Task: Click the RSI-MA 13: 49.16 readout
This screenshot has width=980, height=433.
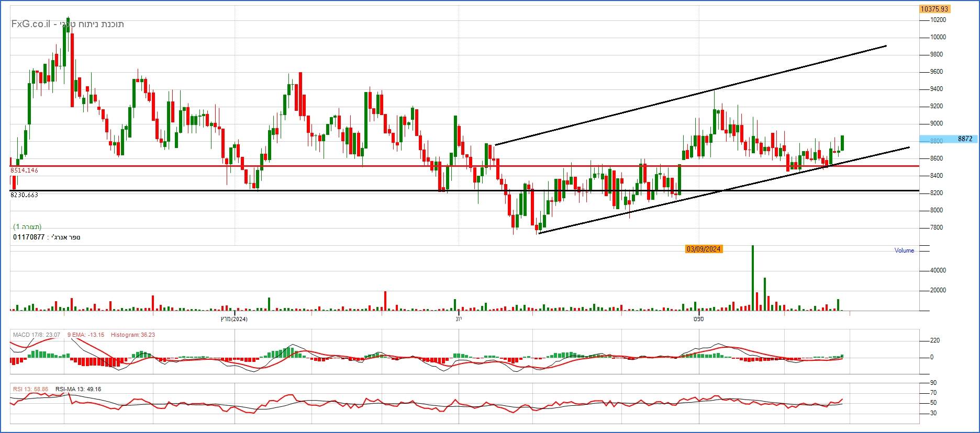Action: 78,389
